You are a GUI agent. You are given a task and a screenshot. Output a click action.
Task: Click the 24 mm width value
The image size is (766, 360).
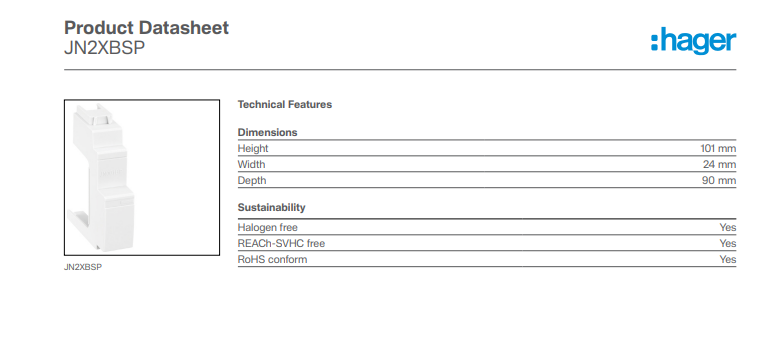(719, 165)
